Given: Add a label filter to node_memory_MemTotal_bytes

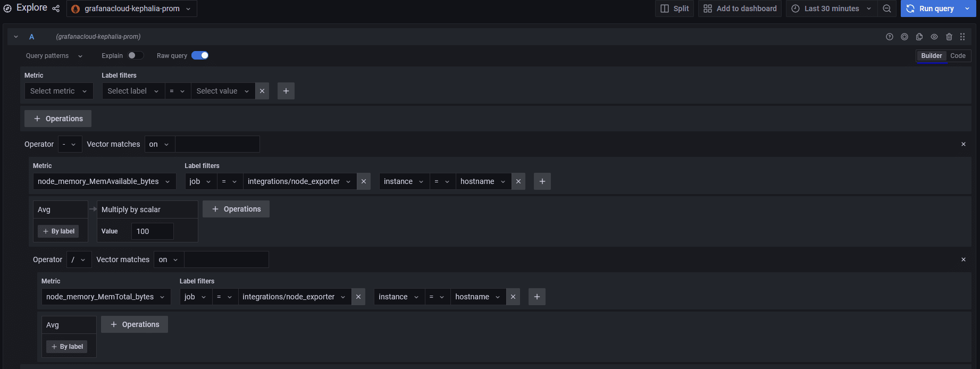Looking at the screenshot, I should coord(537,297).
